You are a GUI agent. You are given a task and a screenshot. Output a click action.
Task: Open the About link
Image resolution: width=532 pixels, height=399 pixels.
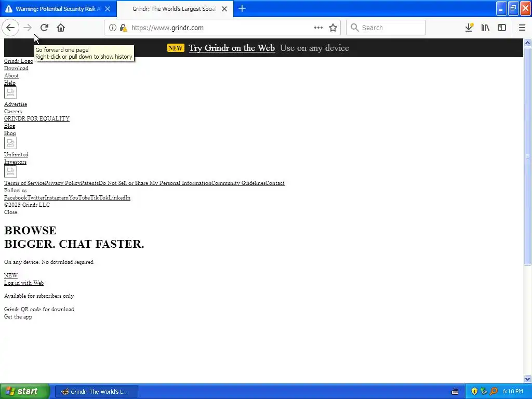tap(11, 75)
